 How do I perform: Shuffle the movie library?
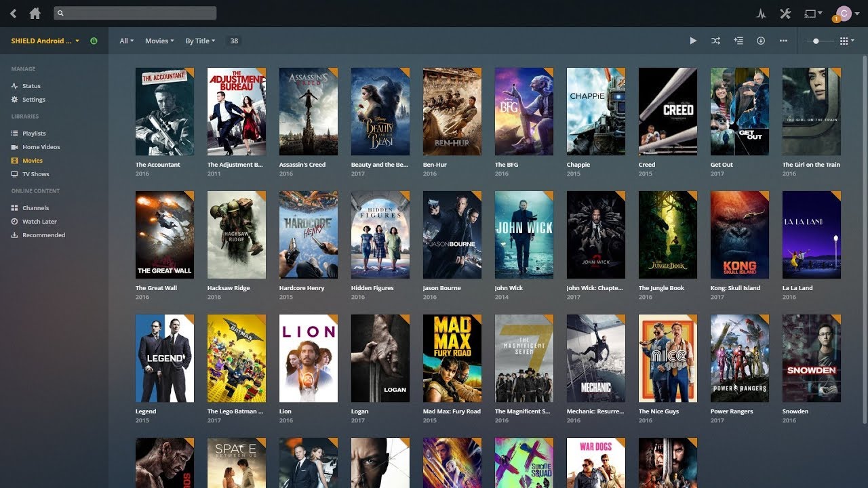pyautogui.click(x=715, y=41)
